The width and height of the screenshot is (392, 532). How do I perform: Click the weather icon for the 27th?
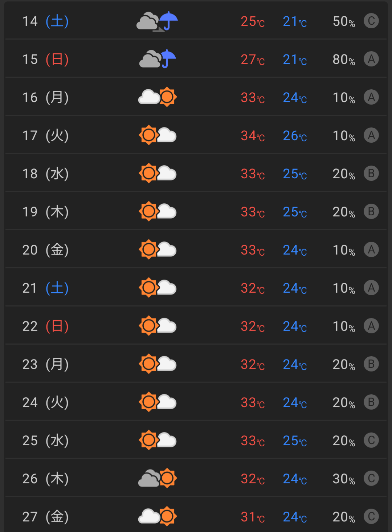point(157,516)
